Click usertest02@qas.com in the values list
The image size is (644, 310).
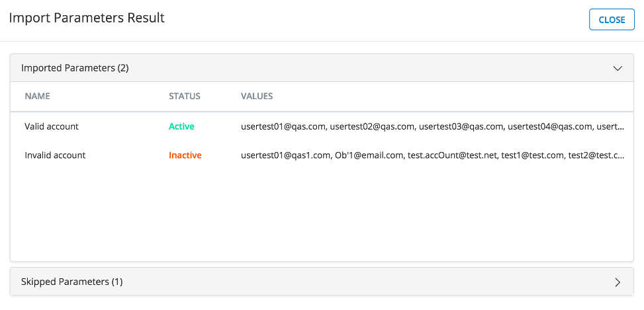pos(372,126)
